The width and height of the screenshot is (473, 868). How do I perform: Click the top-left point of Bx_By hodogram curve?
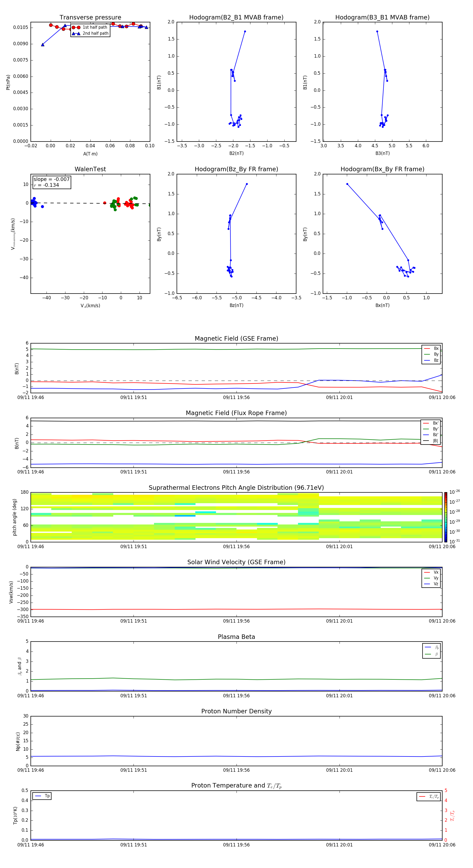(x=347, y=184)
